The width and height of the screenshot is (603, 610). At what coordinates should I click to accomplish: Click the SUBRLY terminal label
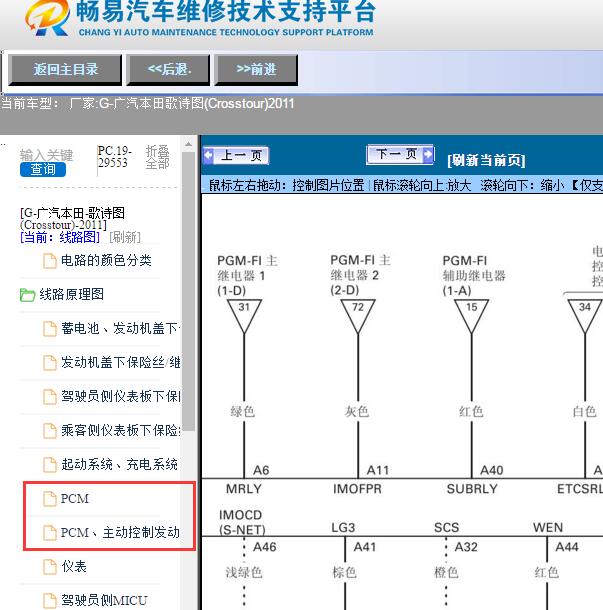(472, 489)
